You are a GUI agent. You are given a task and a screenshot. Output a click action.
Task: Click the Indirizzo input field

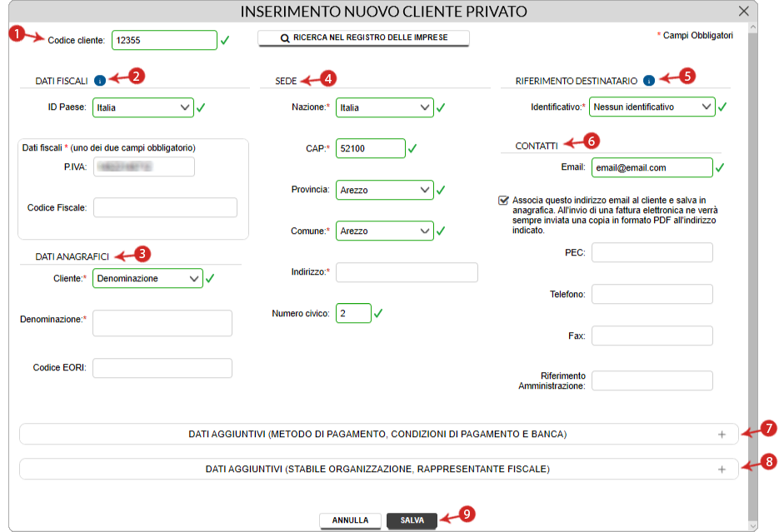pos(407,272)
